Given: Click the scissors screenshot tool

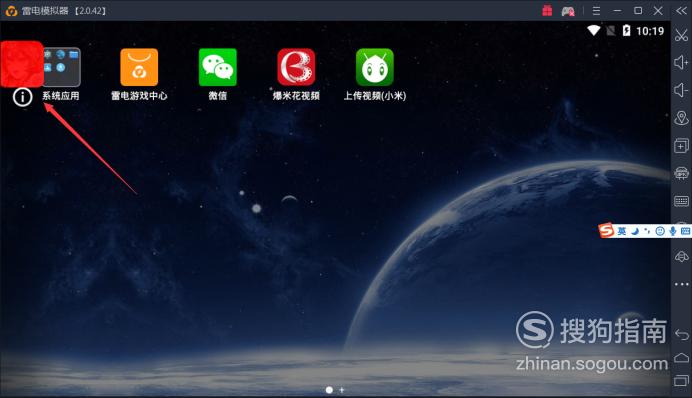Looking at the screenshot, I should click(x=681, y=35).
